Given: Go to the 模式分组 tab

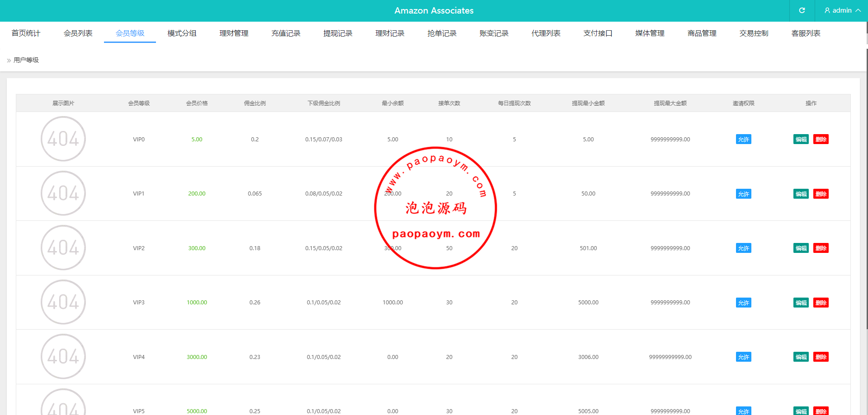Looking at the screenshot, I should [x=182, y=33].
